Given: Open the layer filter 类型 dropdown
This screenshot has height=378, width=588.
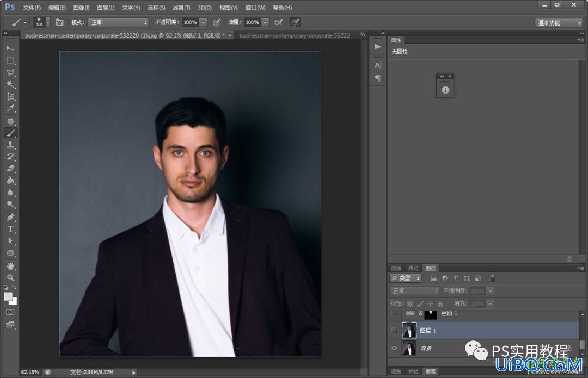Looking at the screenshot, I should click(x=406, y=278).
